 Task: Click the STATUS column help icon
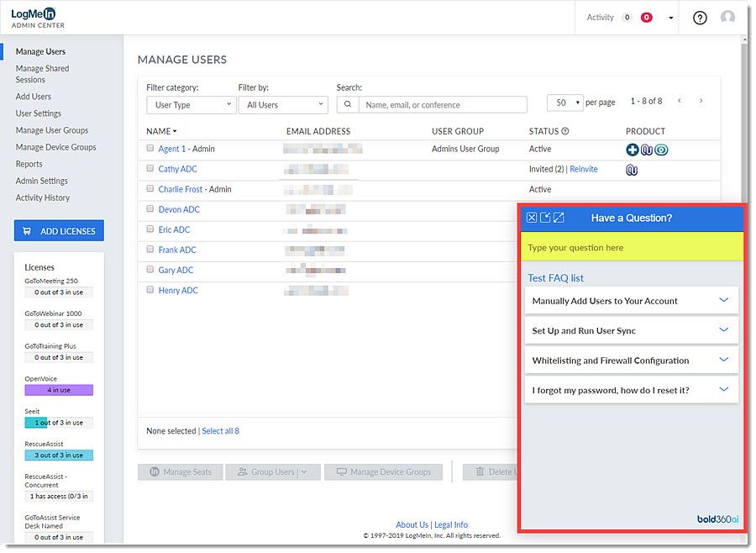[x=565, y=131]
